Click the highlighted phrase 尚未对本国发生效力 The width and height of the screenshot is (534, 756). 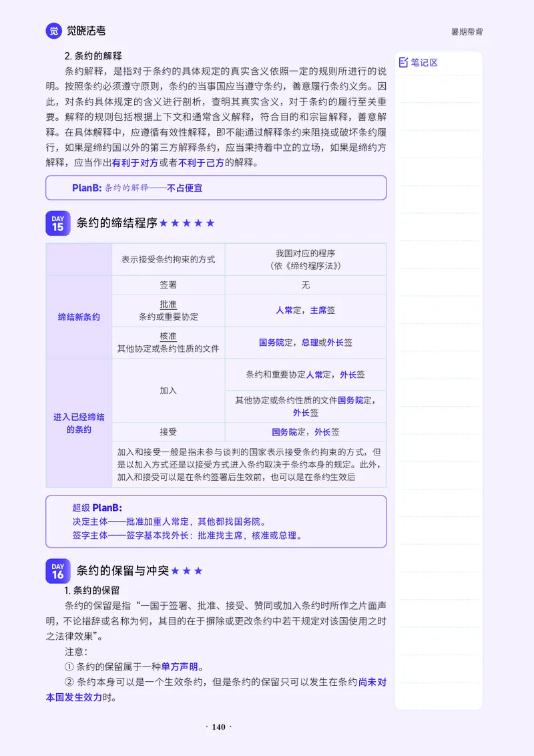[x=216, y=689]
